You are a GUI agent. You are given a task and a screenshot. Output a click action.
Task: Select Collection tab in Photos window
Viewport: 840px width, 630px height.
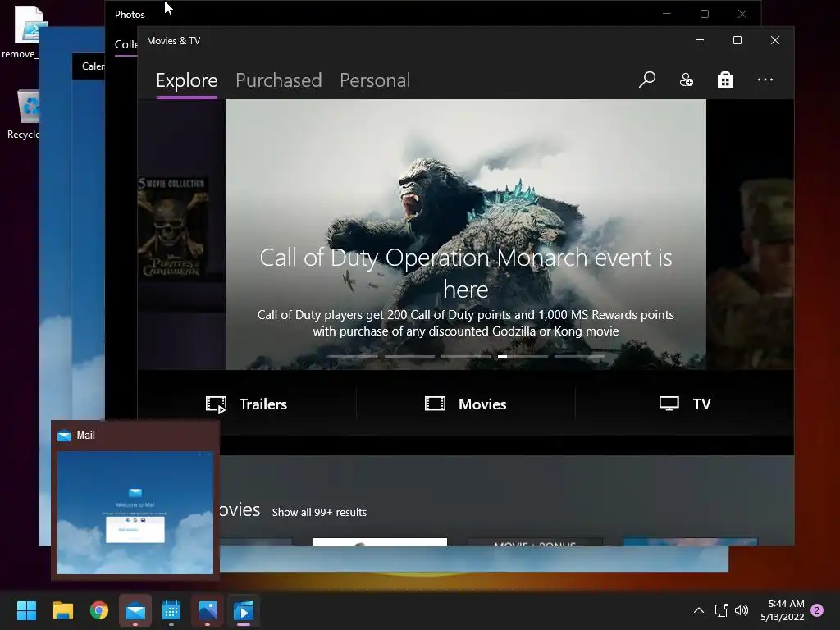point(126,45)
